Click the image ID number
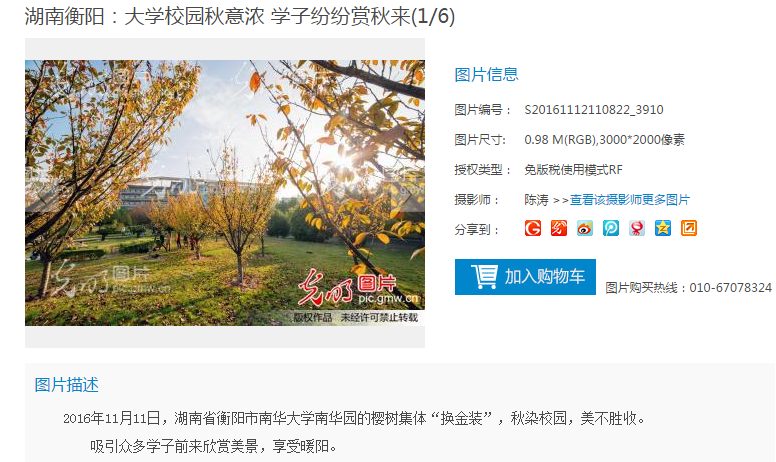Image resolution: width=776 pixels, height=462 pixels. pos(594,109)
